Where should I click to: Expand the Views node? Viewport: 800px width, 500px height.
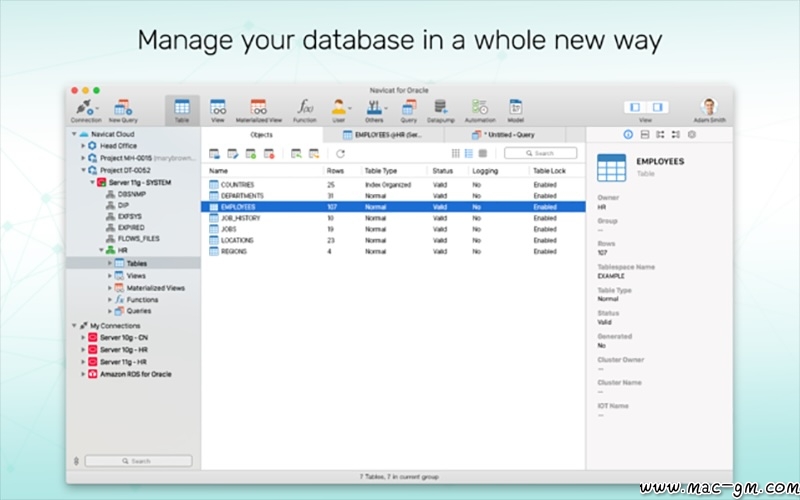(109, 276)
